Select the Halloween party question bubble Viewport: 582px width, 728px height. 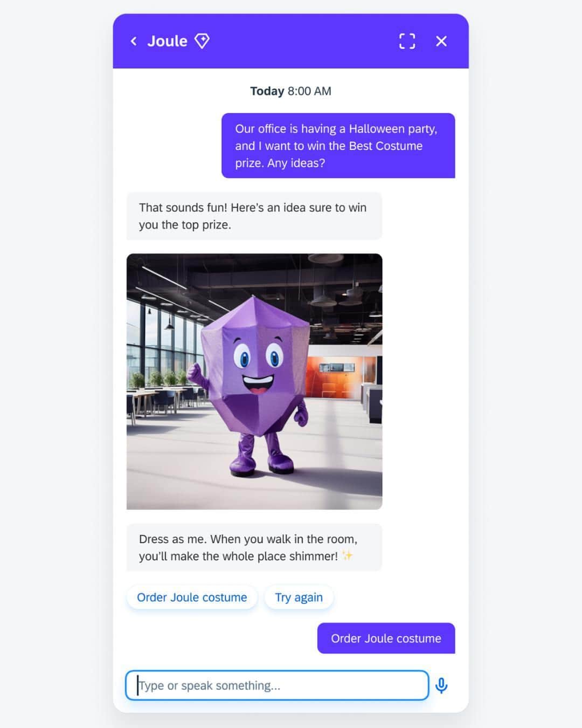(338, 146)
